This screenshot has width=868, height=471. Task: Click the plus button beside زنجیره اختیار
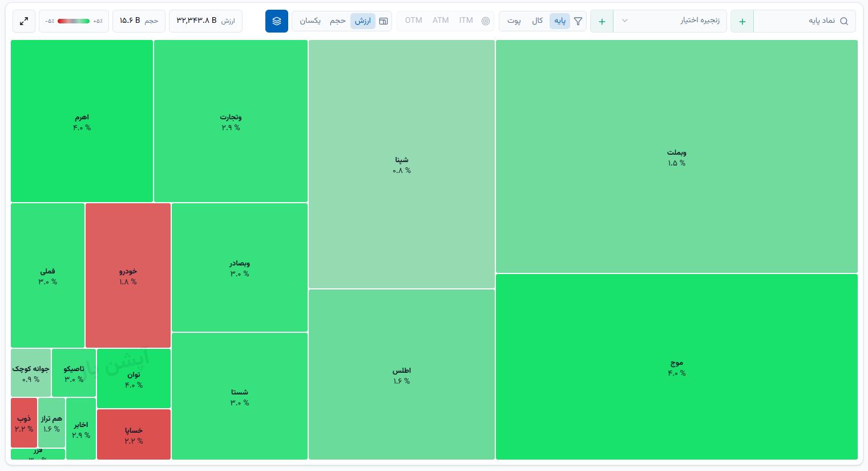tap(601, 21)
